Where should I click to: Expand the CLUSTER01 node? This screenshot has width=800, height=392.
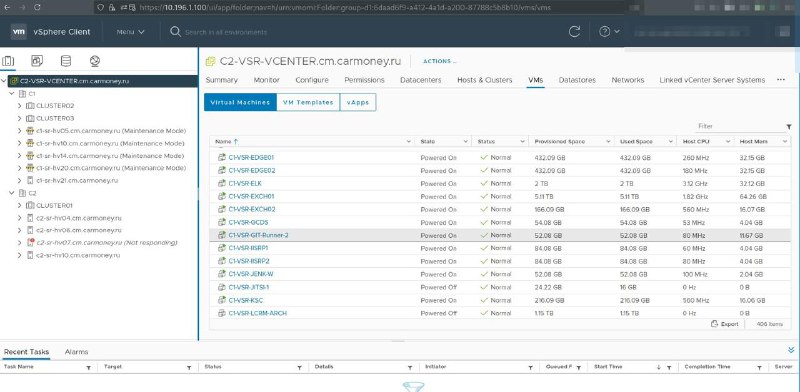point(19,206)
